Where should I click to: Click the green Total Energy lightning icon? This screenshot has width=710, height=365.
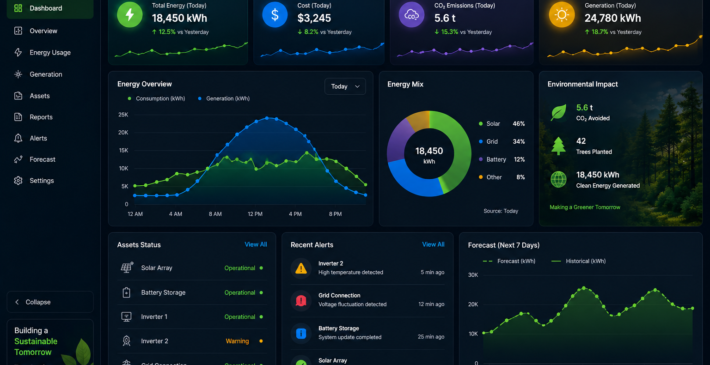tap(130, 14)
